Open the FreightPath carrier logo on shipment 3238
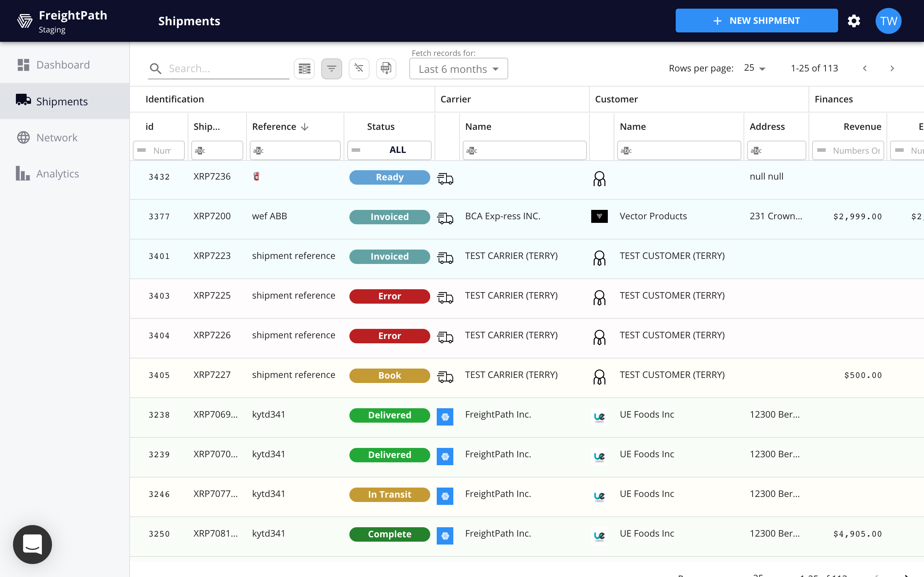Screen dimensions: 924x577 click(x=445, y=417)
